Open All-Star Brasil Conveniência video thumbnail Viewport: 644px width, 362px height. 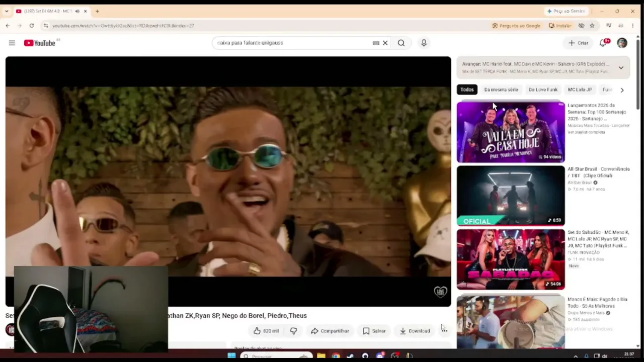pos(511,196)
